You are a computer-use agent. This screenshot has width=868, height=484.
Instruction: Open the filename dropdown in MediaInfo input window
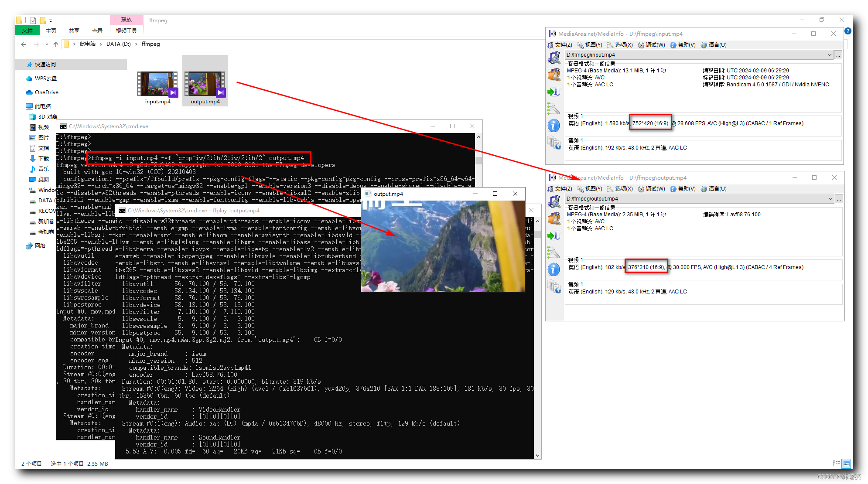[x=830, y=55]
